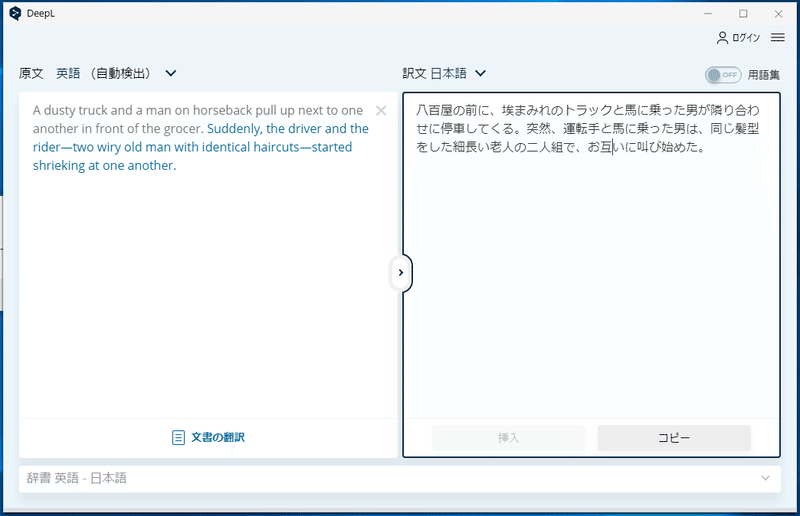The image size is (800, 516).
Task: Click the 用語集 label
Action: click(763, 75)
